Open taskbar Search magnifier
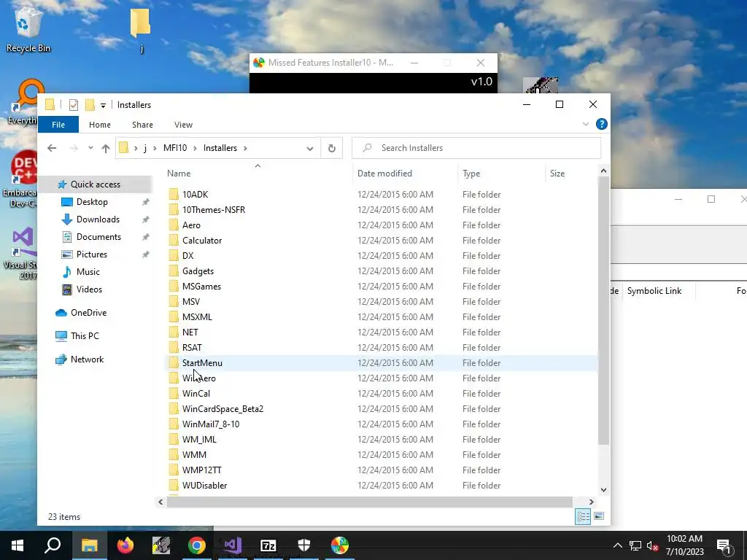Viewport: 747px width, 560px height. tap(53, 545)
